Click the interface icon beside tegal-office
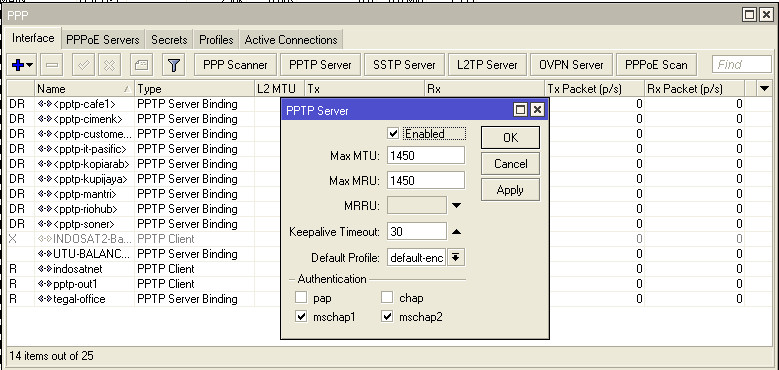Image resolution: width=779 pixels, height=370 pixels. (x=45, y=299)
